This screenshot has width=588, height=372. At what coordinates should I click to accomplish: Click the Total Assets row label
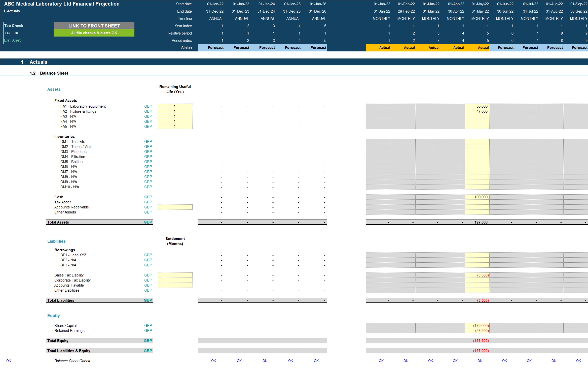coord(58,222)
